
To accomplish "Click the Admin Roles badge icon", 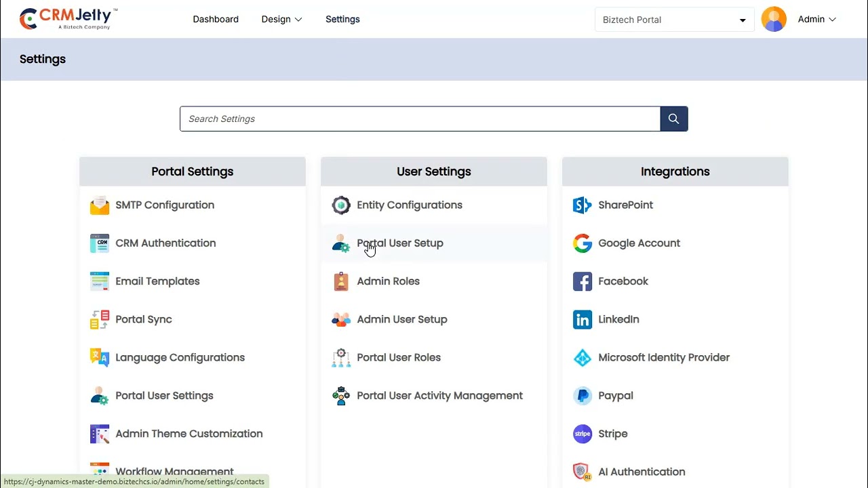I will click(x=341, y=281).
